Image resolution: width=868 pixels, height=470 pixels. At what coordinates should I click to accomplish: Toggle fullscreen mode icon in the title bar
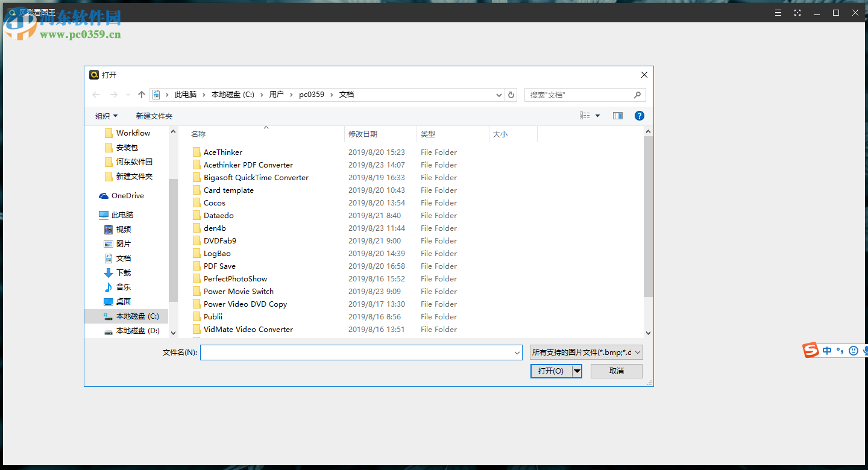(x=797, y=13)
